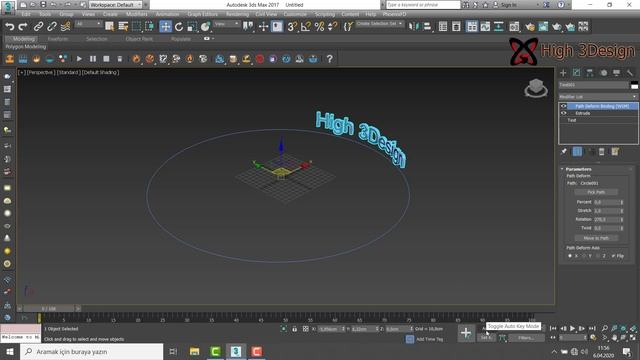
Task: Toggle Extrude modifier visibility eye
Action: 564,113
